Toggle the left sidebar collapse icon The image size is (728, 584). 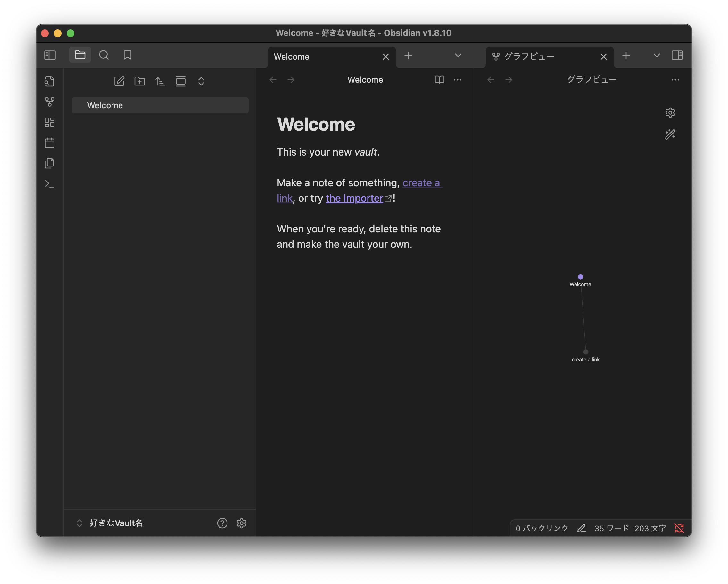50,55
